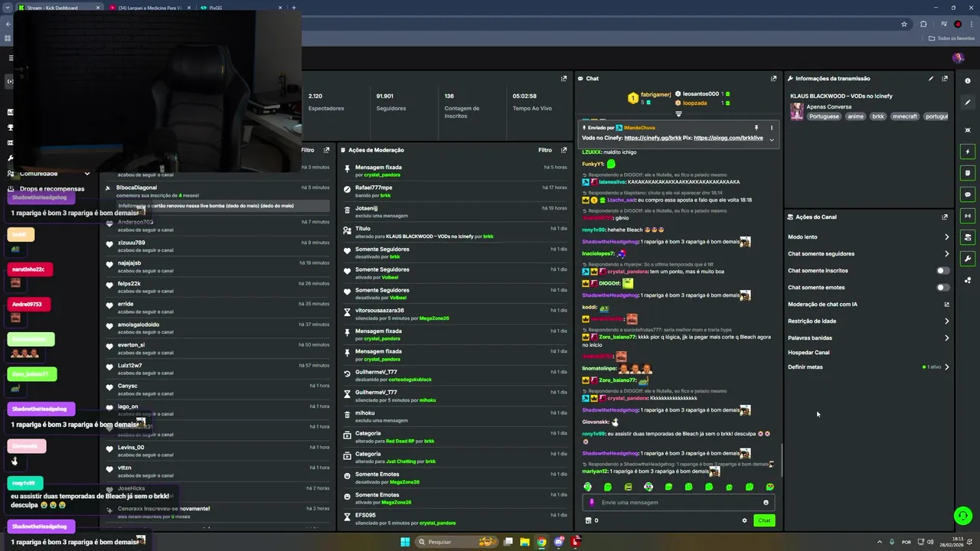Click Hospedar Canal
Viewport: 980px width, 551px height.
[808, 352]
